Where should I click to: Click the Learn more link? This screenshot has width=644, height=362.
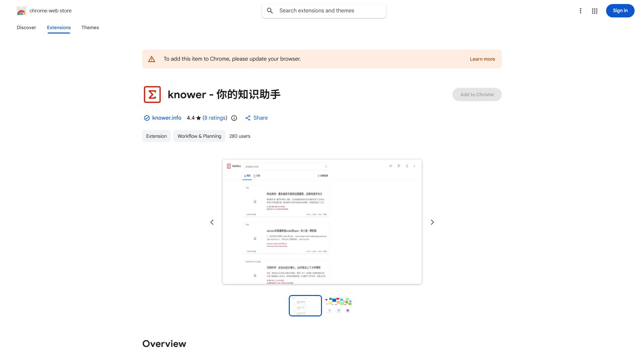tap(482, 59)
